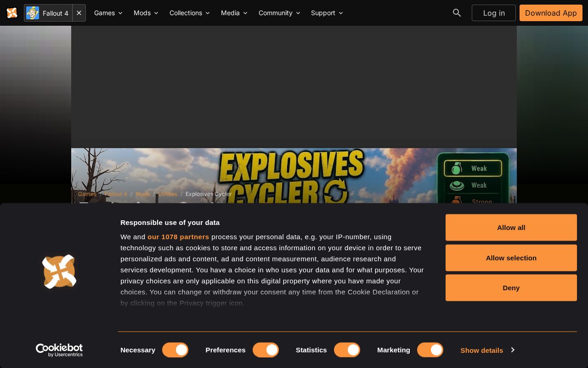Open the Support dropdown menu

tap(327, 13)
